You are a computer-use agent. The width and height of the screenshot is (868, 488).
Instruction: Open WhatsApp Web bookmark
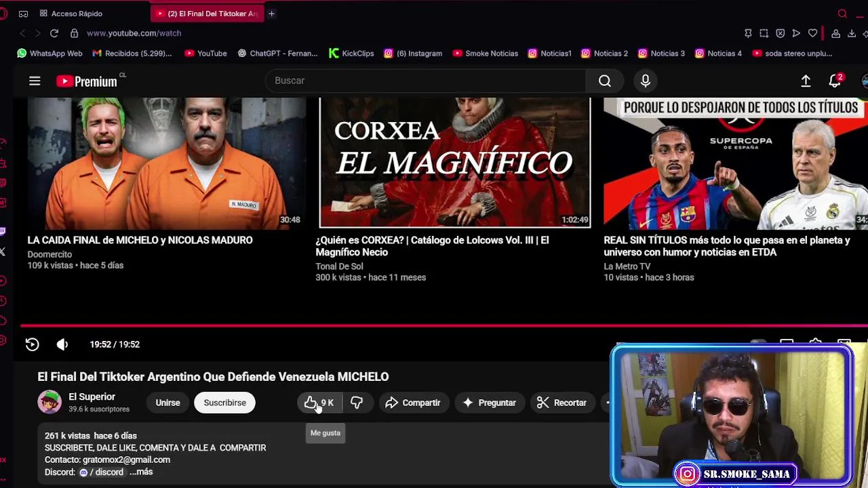[50, 53]
